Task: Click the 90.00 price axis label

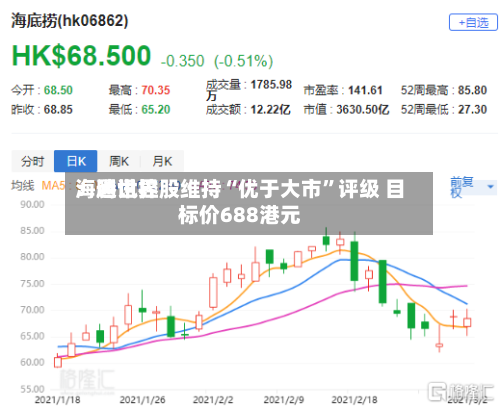Action: 32,205
